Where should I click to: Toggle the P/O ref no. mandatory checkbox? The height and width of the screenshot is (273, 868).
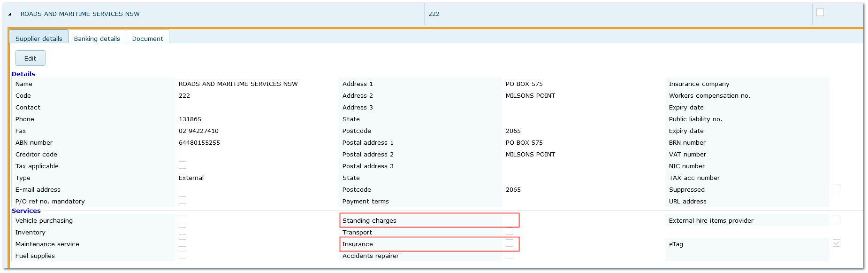point(183,200)
